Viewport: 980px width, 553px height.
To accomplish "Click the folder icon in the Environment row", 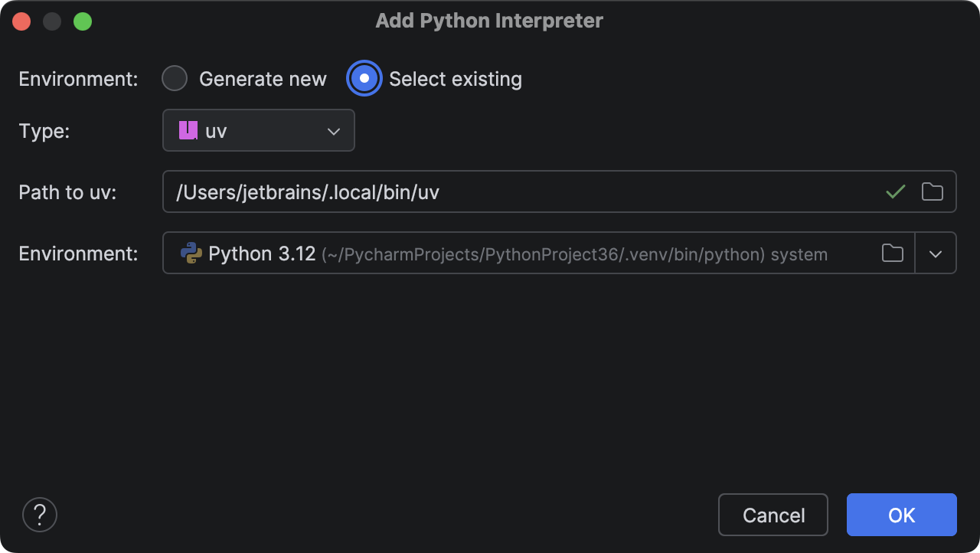I will tap(892, 254).
